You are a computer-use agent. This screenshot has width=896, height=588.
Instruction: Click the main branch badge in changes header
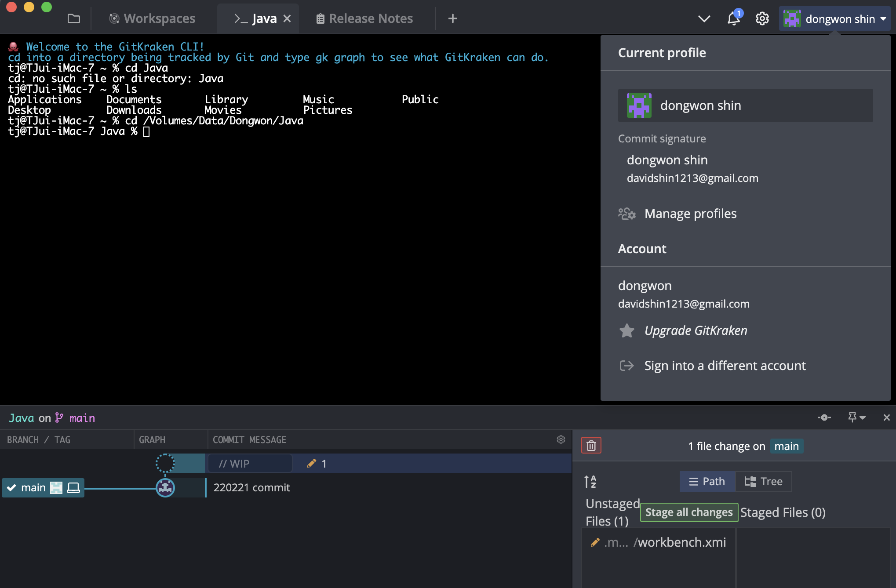pyautogui.click(x=787, y=446)
